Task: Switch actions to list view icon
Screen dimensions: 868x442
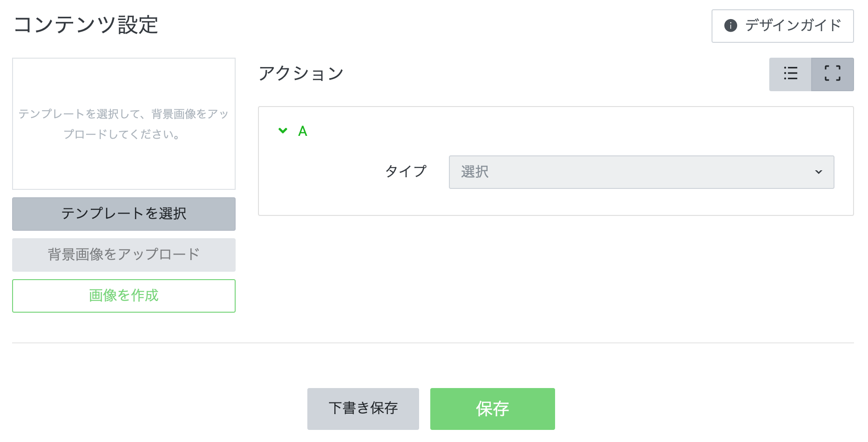Action: (x=790, y=74)
